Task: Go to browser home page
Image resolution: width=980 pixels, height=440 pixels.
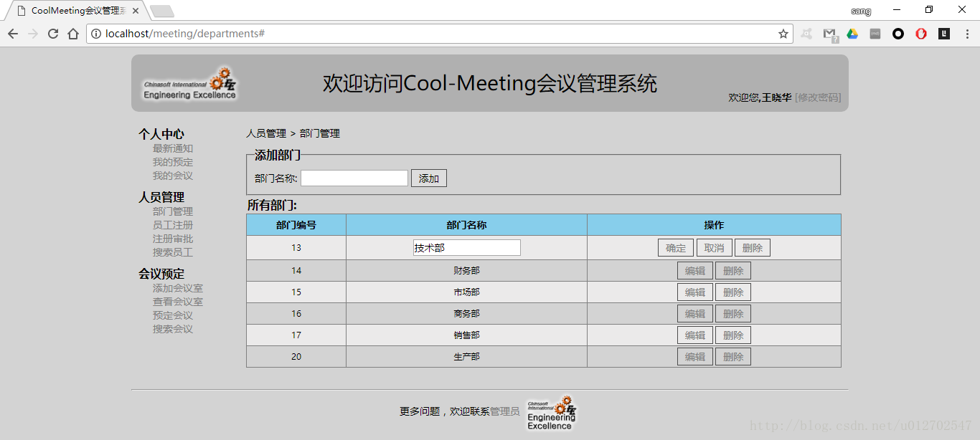Action: [73, 34]
